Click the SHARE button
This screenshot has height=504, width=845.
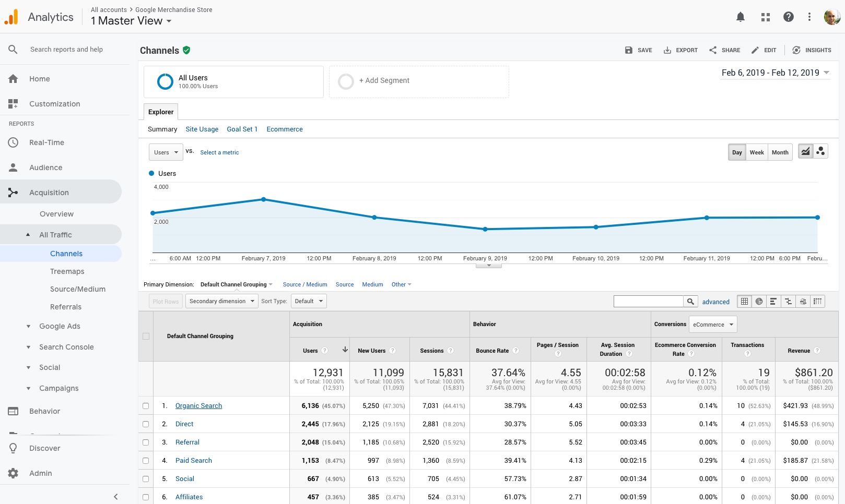point(724,50)
